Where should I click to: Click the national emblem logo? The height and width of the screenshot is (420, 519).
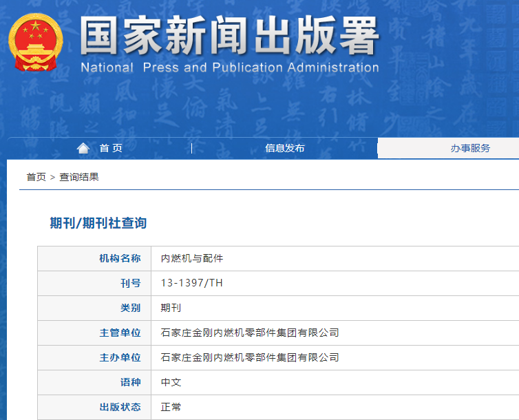tap(35, 42)
